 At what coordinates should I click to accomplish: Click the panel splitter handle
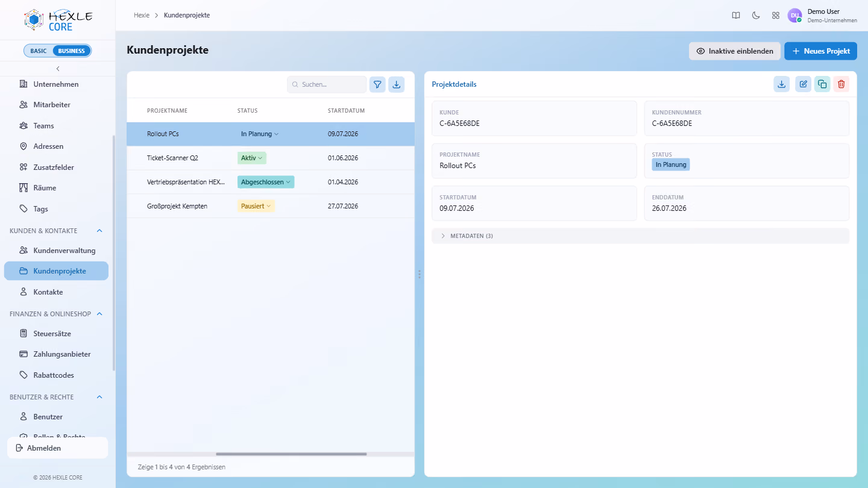[x=420, y=274]
